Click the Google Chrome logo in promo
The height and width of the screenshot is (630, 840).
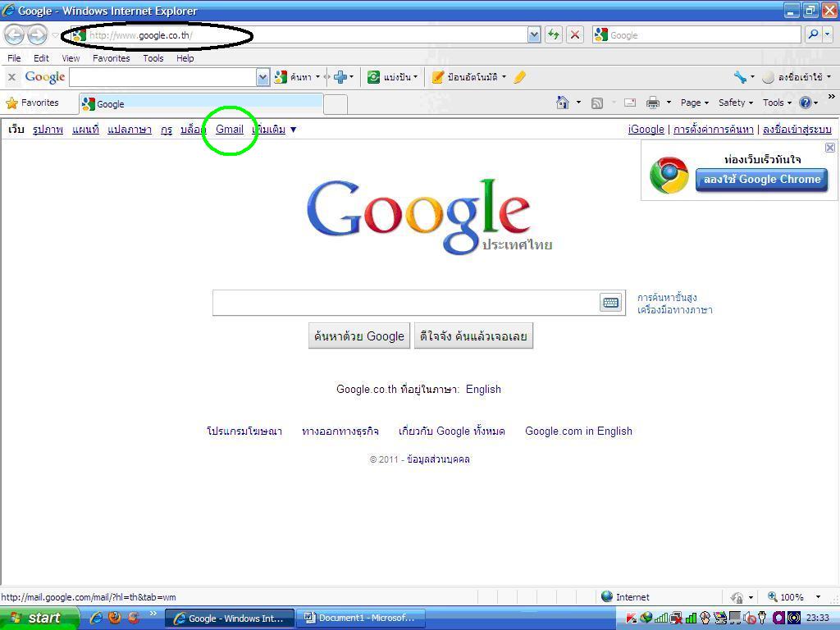point(669,175)
